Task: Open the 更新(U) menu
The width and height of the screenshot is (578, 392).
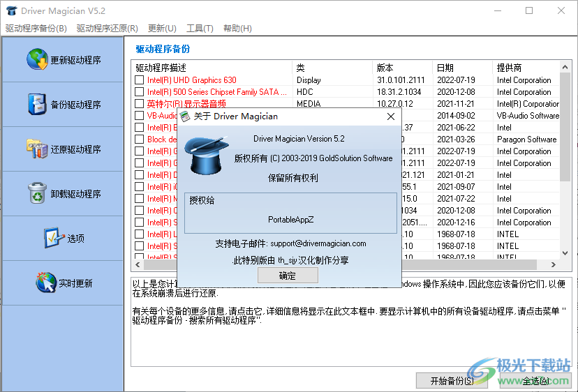Action: (162, 29)
